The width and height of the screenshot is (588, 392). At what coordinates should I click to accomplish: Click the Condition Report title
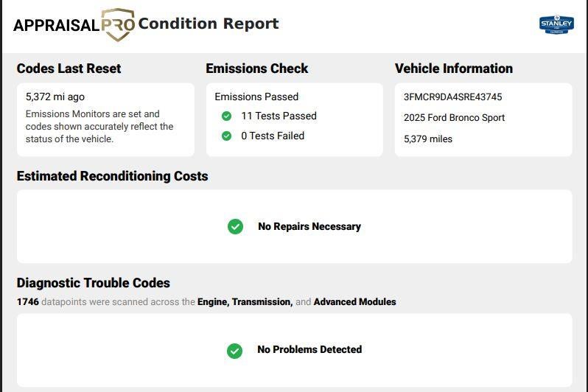[x=209, y=24]
